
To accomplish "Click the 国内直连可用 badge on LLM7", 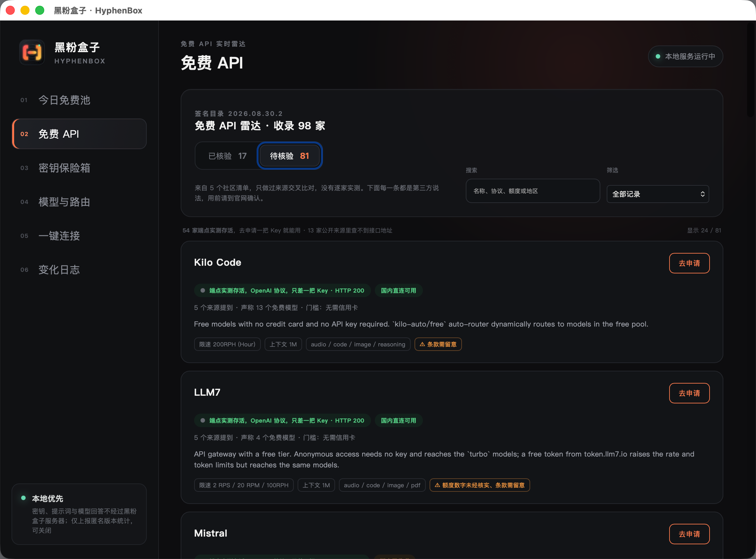I will (x=399, y=421).
